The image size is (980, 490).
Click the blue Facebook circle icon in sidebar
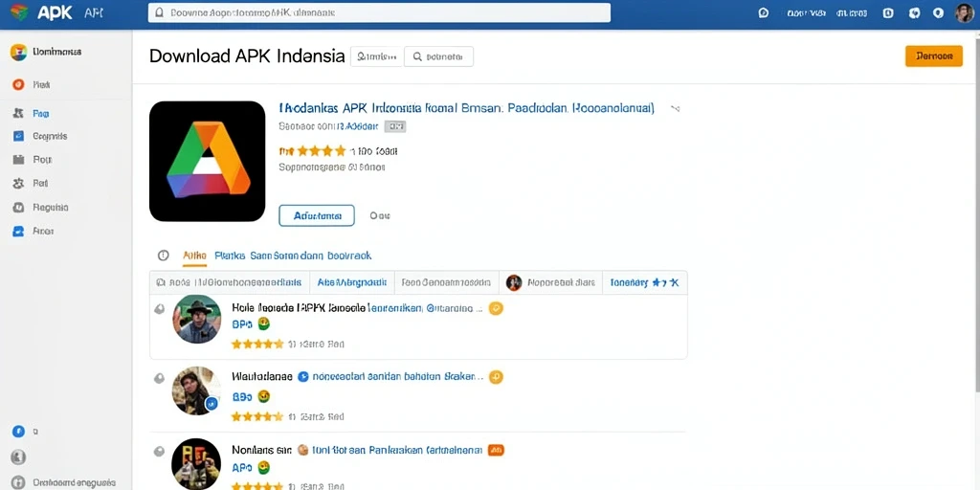18,432
